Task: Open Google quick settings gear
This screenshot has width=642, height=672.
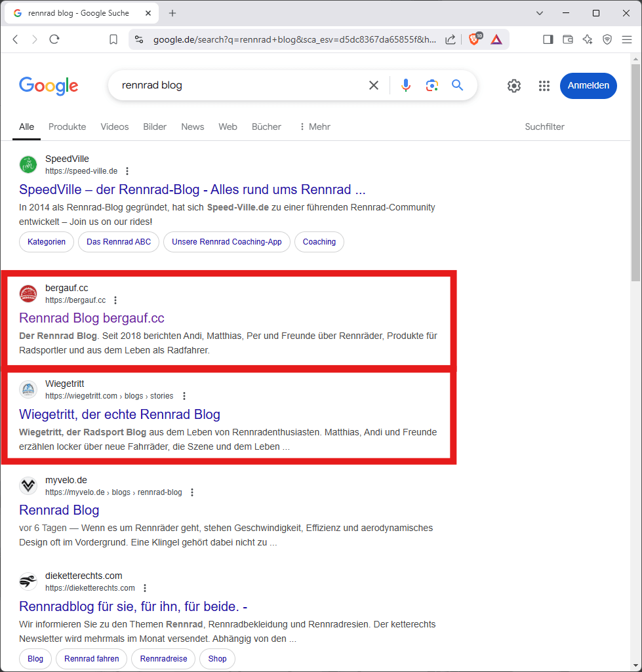Action: coord(514,86)
